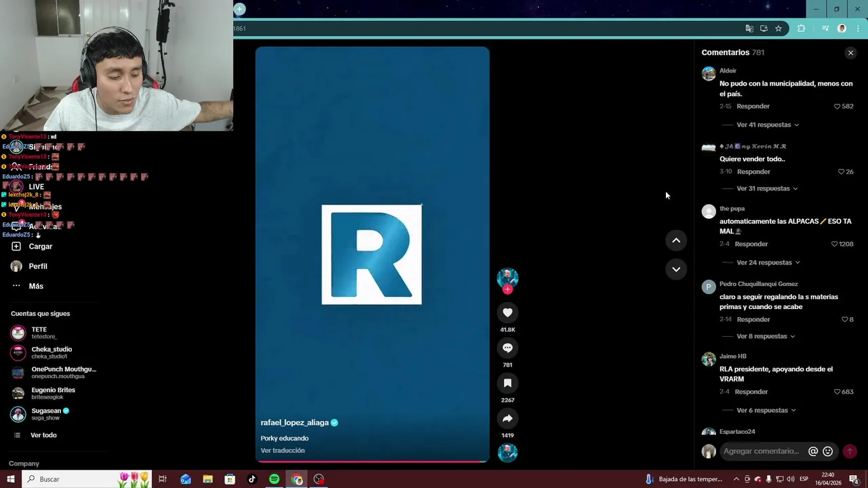Viewport: 868px width, 488px height.
Task: Open Aldeir's profile avatar
Action: 709,74
